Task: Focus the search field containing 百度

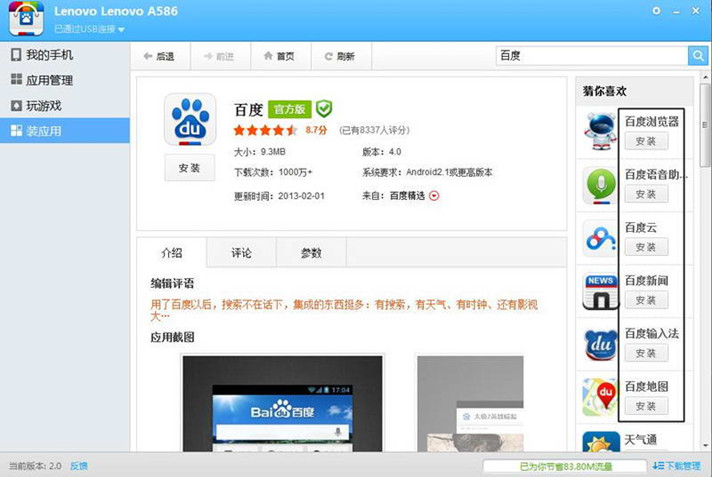Action: [592, 56]
